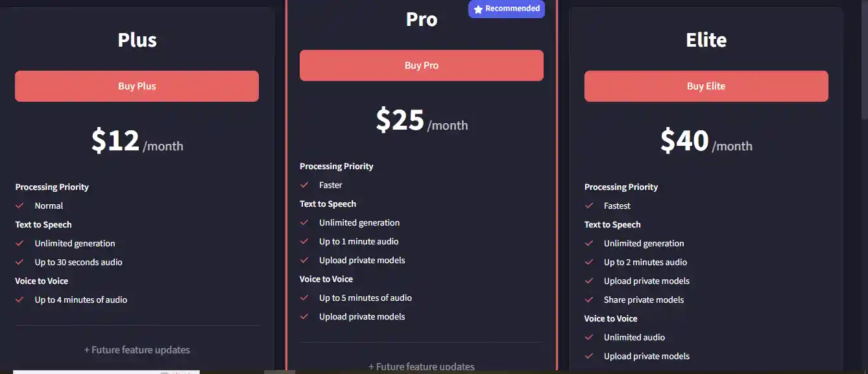The height and width of the screenshot is (374, 868).
Task: Click checkmark next to Up to 5 minutes of audio
Action: pos(304,298)
